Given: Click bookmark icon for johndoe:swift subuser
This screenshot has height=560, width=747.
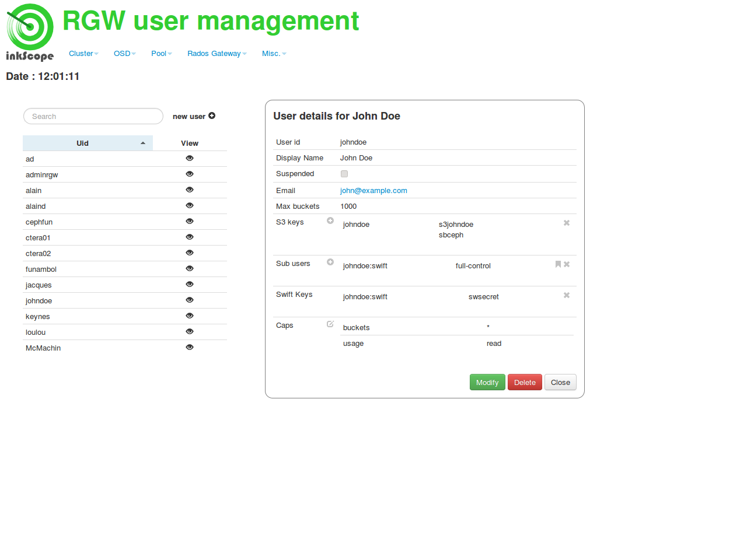Looking at the screenshot, I should pyautogui.click(x=558, y=264).
